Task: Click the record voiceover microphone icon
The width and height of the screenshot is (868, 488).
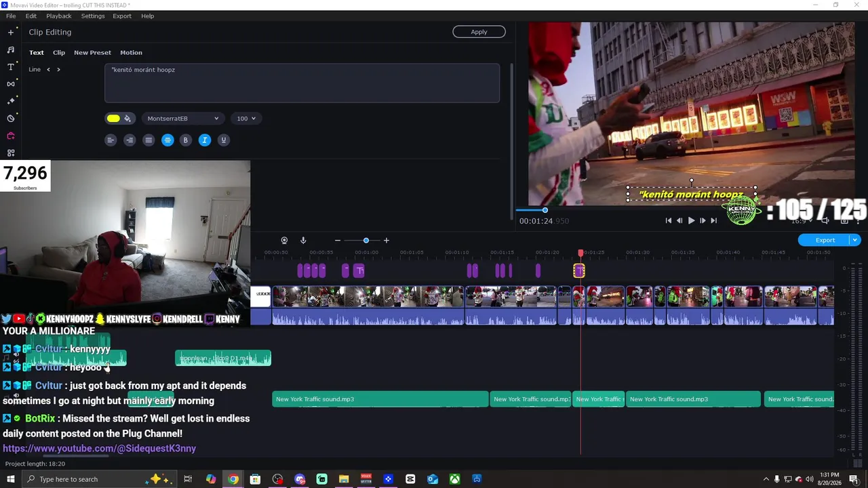Action: click(x=303, y=241)
